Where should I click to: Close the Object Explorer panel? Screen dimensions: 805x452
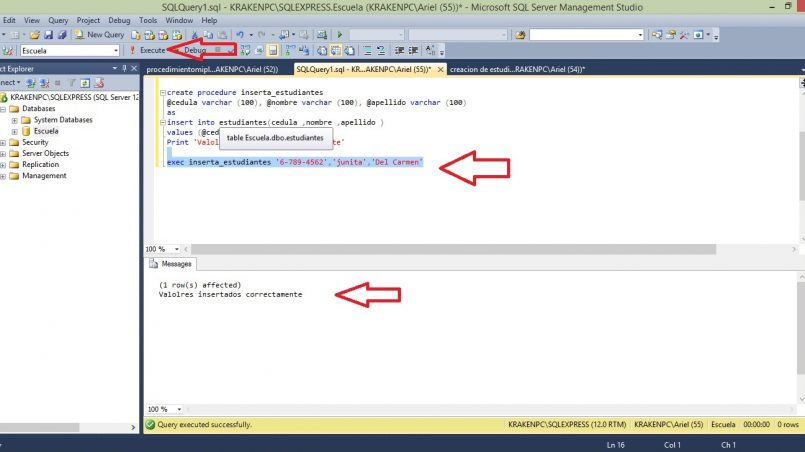(x=134, y=68)
